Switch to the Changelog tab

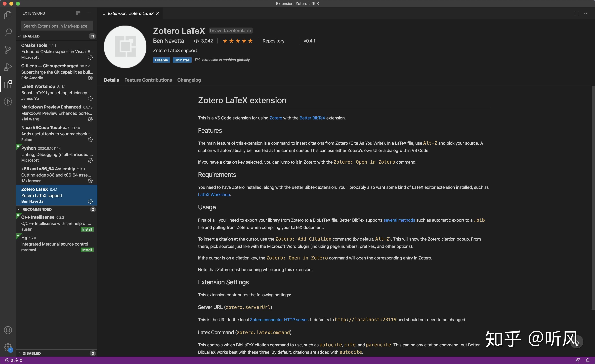[x=189, y=80]
